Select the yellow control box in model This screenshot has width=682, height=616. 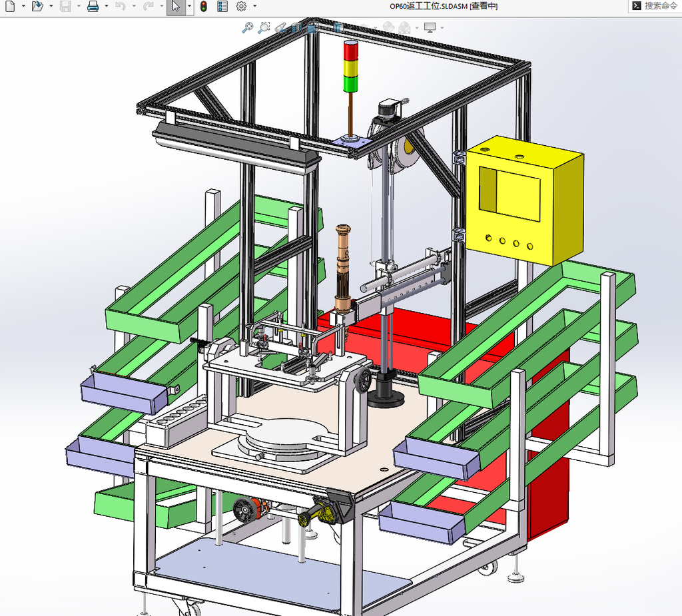point(525,200)
